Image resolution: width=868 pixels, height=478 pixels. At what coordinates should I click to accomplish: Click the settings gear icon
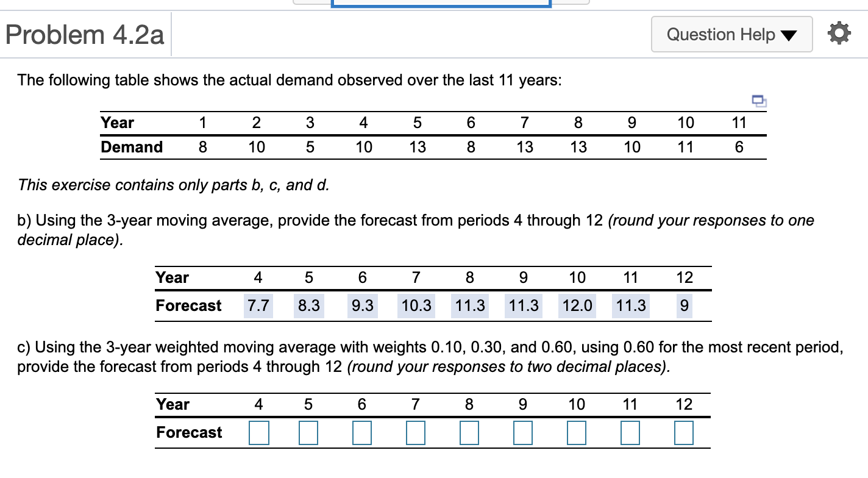pyautogui.click(x=839, y=34)
